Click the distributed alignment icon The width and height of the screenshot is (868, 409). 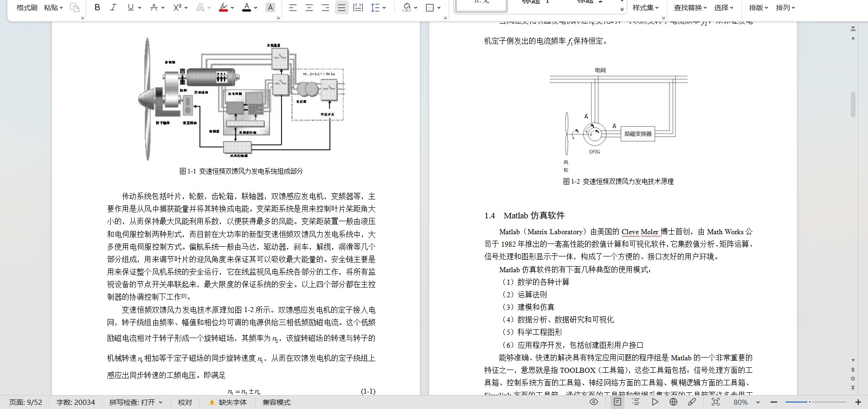(x=358, y=7)
